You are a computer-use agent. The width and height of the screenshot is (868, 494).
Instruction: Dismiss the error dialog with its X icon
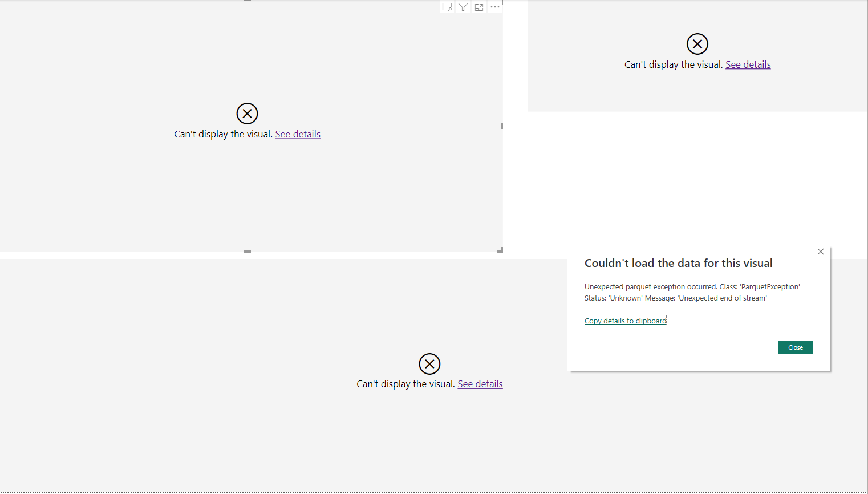point(820,252)
